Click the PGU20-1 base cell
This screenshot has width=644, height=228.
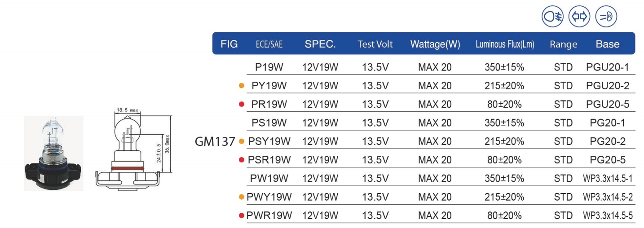pyautogui.click(x=608, y=67)
